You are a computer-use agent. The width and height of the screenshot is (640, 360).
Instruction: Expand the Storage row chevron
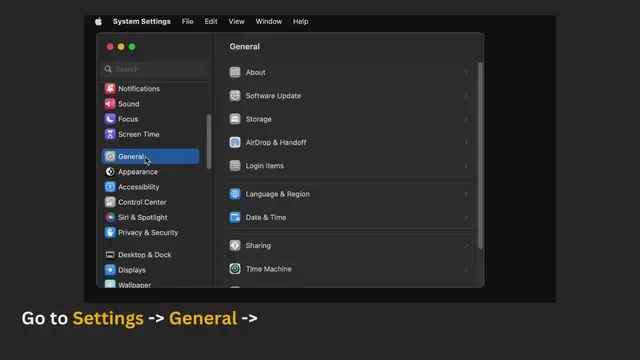pos(466,119)
